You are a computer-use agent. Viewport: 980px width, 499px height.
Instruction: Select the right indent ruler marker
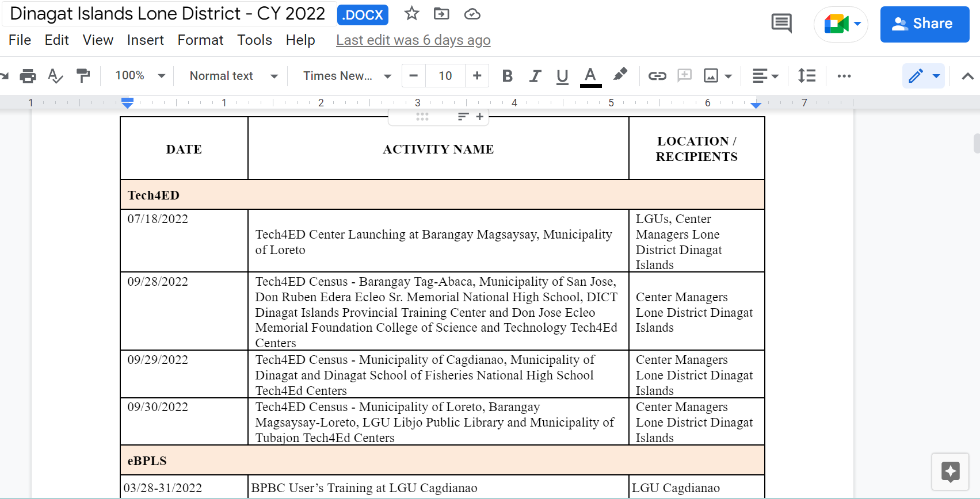pyautogui.click(x=756, y=105)
